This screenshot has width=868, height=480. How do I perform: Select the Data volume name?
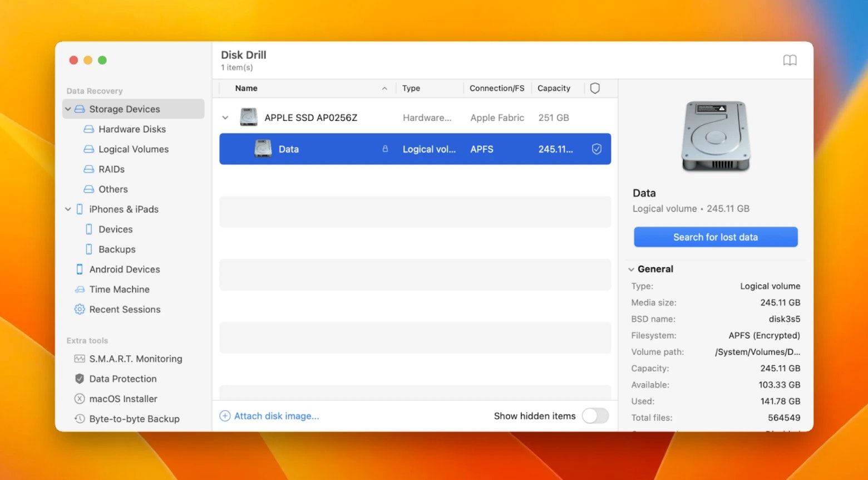click(x=289, y=149)
